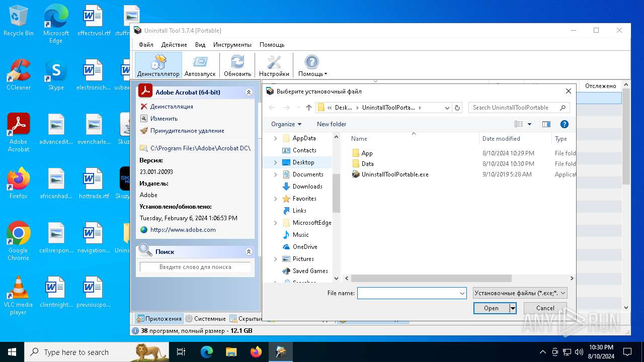This screenshot has width=644, height=362.
Task: Open the Вид menu
Action: coord(200,45)
